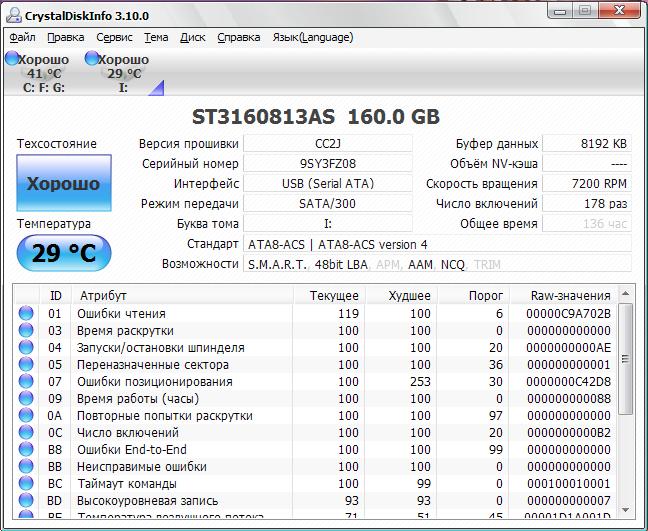Click status orb of Время раскрутки row
648x531 pixels.
26,330
